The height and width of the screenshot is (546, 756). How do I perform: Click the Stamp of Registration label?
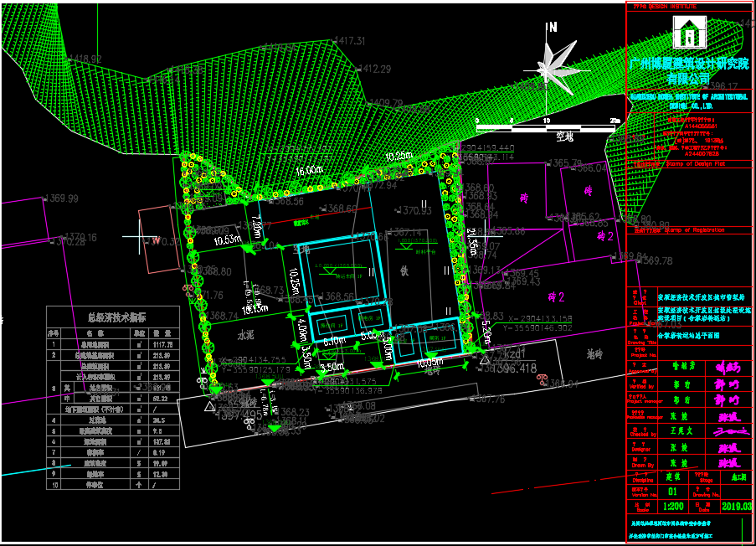coord(683,229)
